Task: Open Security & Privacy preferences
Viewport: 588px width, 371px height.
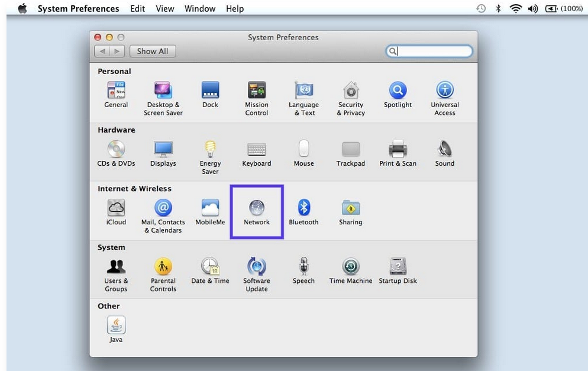Action: 351,98
